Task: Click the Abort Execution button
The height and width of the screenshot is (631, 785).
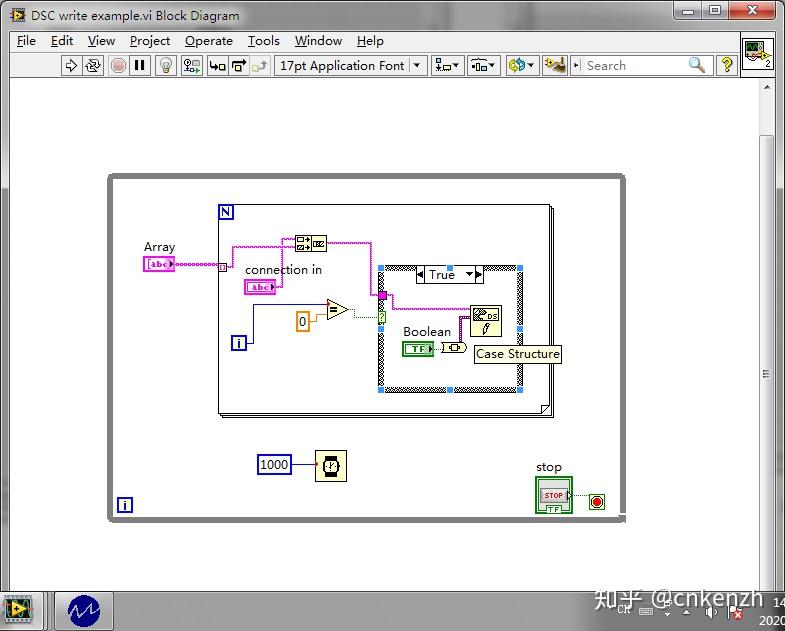Action: click(x=118, y=66)
